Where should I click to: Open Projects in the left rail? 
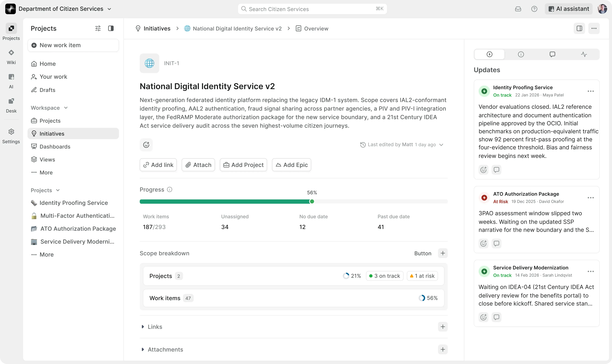(x=11, y=32)
